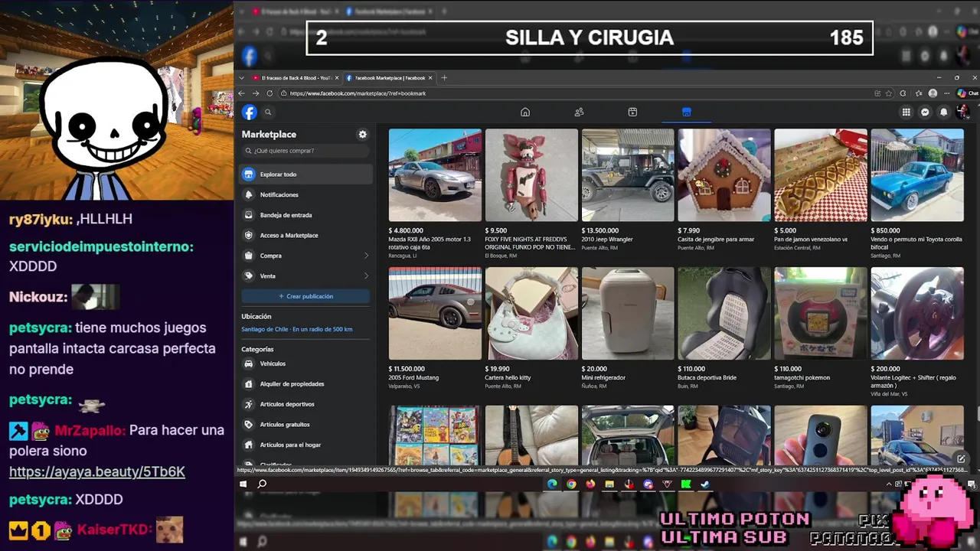Screen dimensions: 980x551
Task: Open Edge Copilot Chat button
Action: (967, 93)
